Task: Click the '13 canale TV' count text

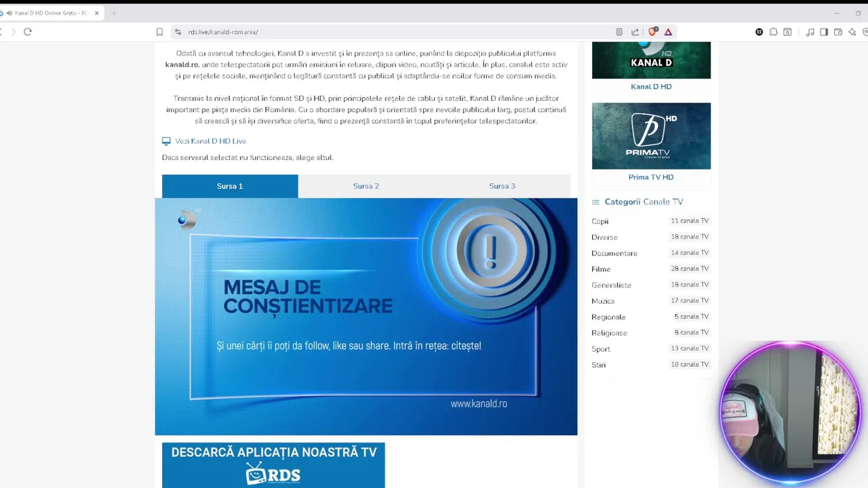Action: 690,348
